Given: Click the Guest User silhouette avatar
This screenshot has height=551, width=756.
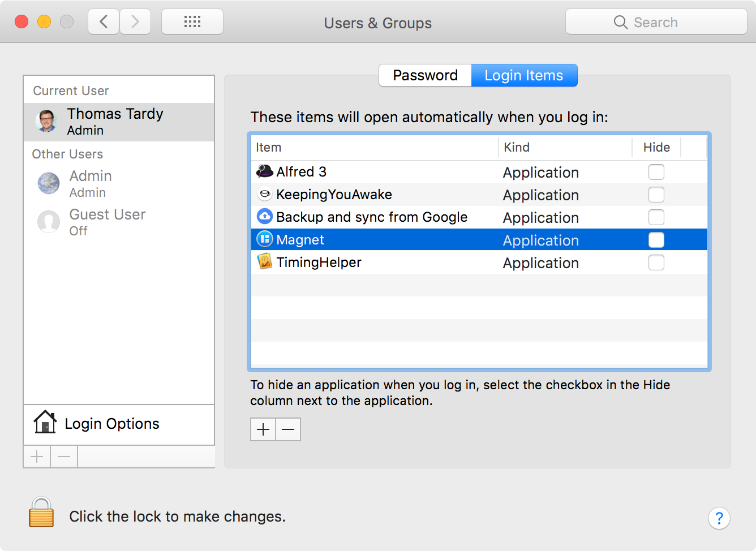Looking at the screenshot, I should [x=49, y=222].
